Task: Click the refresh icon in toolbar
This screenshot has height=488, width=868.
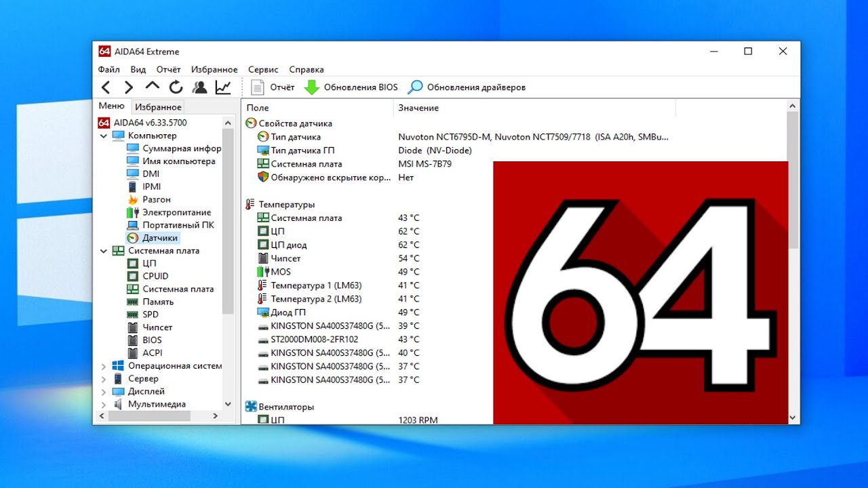Action: (176, 87)
